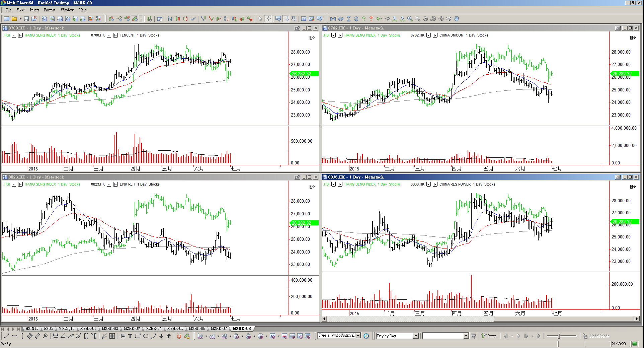Toggle status line arrow in China Unicom chart
Viewport: 644px width, 354px height.
[x=633, y=38]
